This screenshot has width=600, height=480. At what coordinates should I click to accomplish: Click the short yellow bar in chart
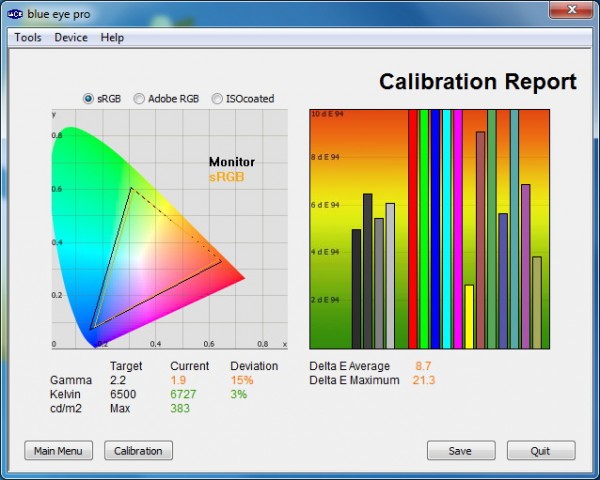point(469,317)
